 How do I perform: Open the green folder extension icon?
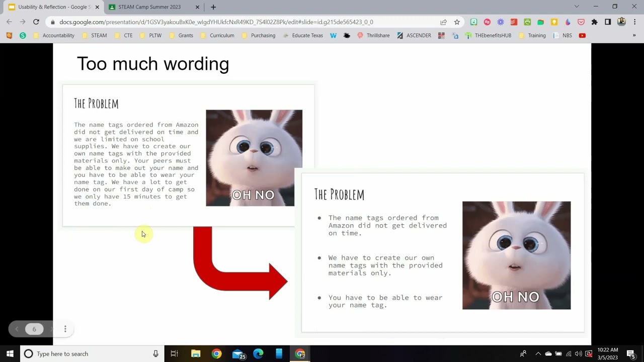540,22
